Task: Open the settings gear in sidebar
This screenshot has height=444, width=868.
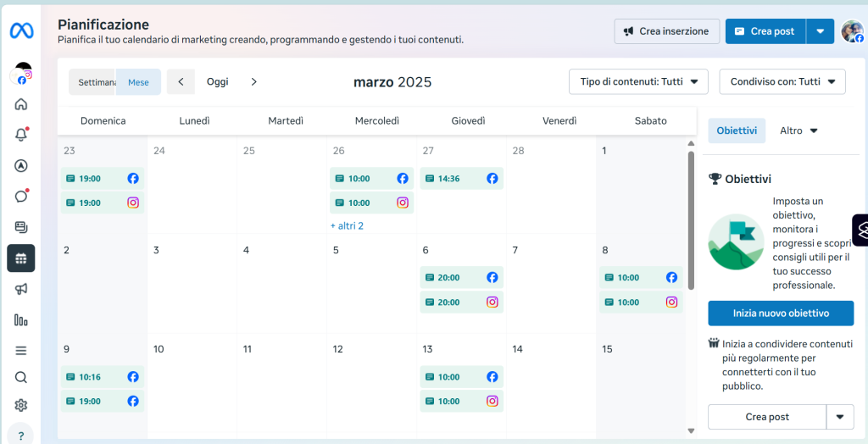Action: click(x=21, y=405)
